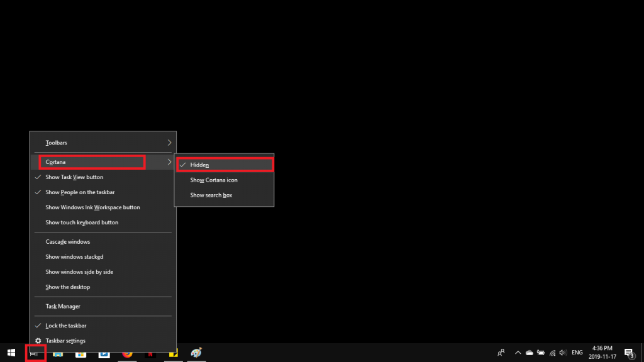Choose Cascade windows

103,242
